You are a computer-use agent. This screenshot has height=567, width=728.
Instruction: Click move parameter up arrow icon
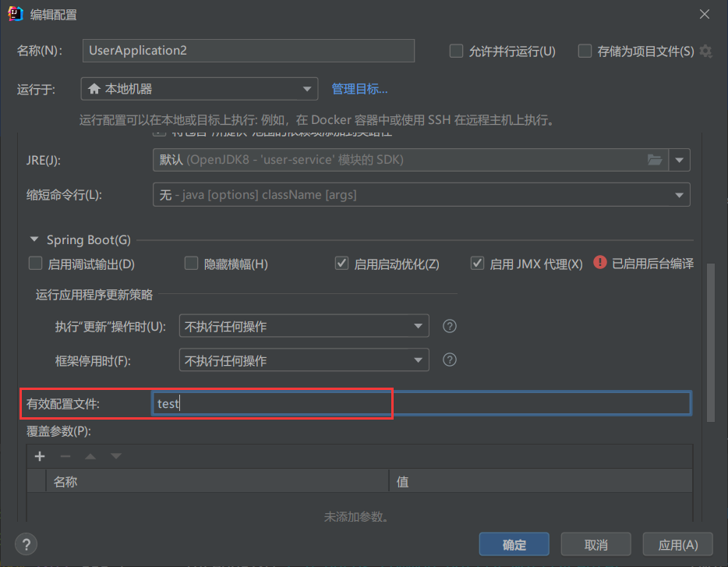pyautogui.click(x=90, y=456)
